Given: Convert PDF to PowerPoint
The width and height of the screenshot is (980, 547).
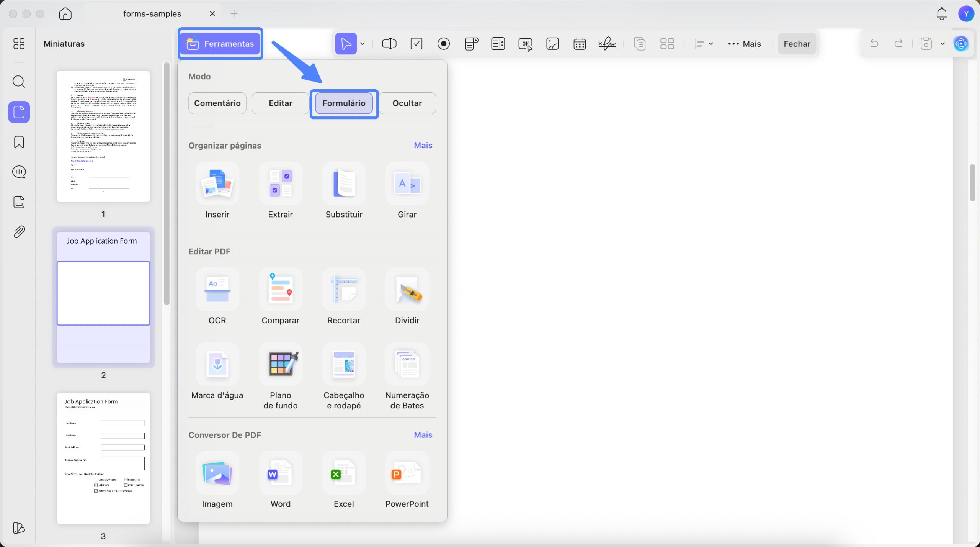Looking at the screenshot, I should coord(407,480).
